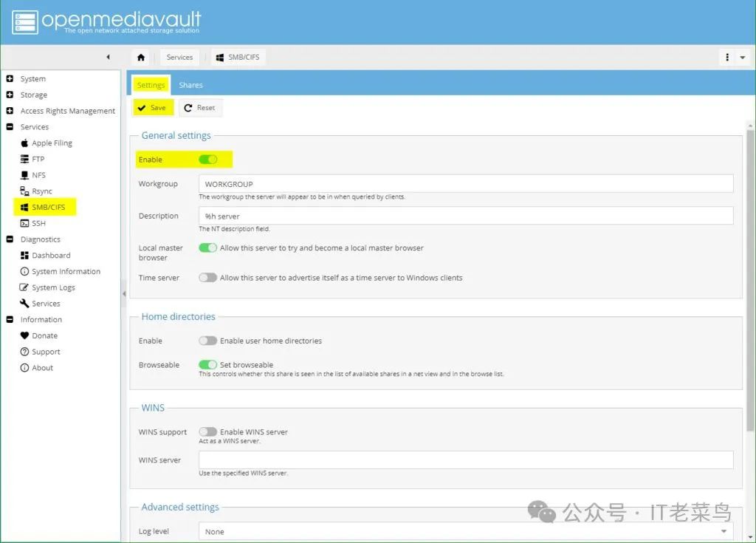Screen dimensions: 756x543
Task: Open the Rsync service page
Action: pyautogui.click(x=36, y=191)
